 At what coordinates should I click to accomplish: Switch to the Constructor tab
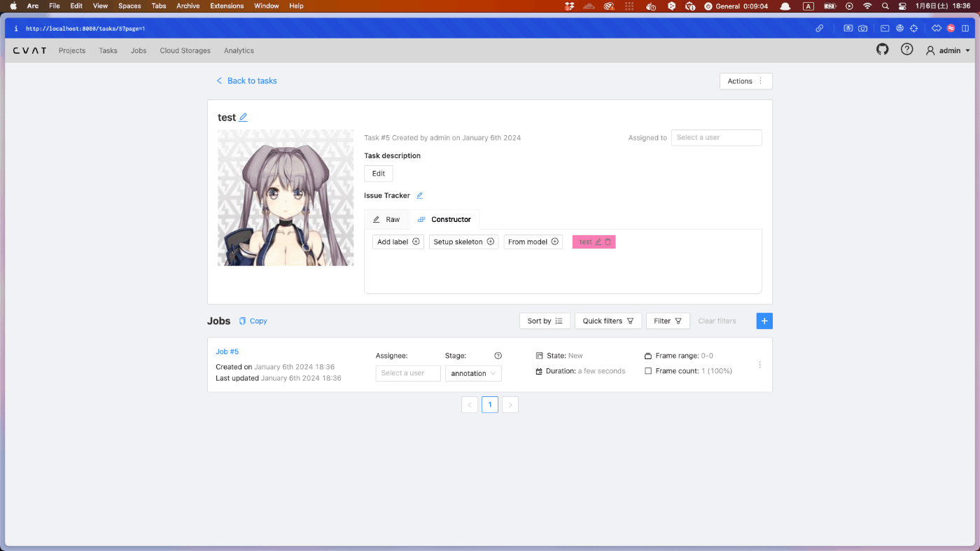(x=444, y=220)
